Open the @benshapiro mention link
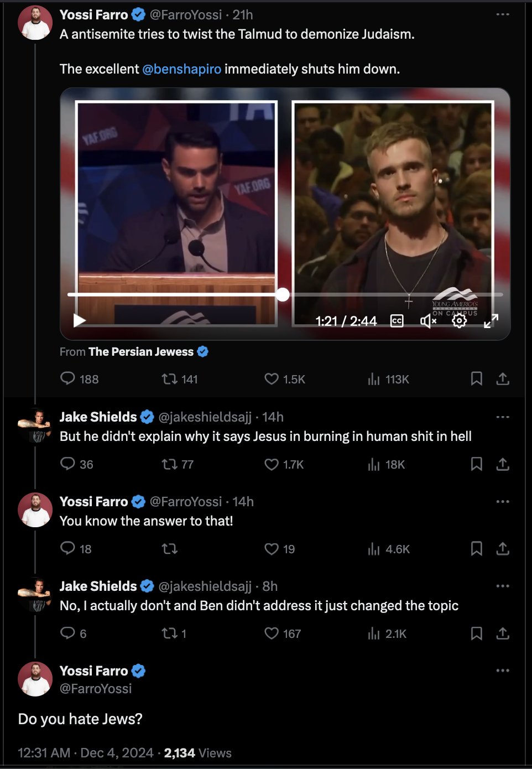532x769 pixels. 181,69
